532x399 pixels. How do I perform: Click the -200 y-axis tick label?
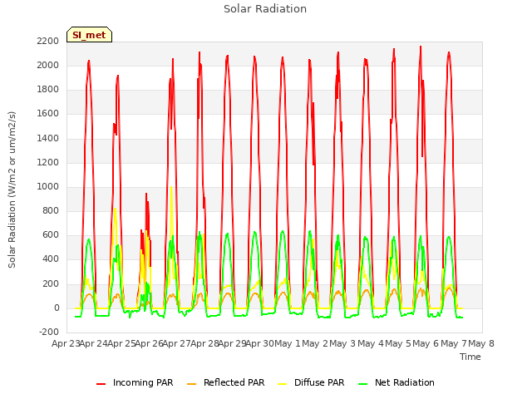pos(49,332)
